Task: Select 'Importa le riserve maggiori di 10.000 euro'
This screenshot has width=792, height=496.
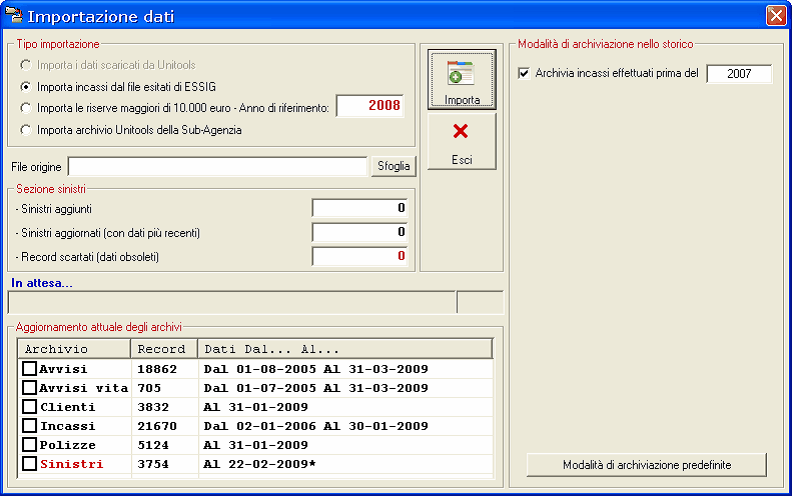Action: [x=27, y=107]
